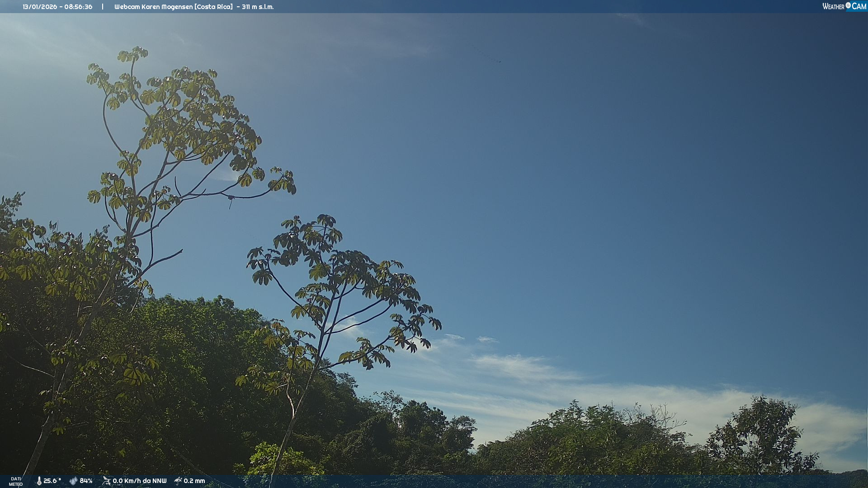Click the humidity water drops icon
Screen dimensions: 868x488
(x=73, y=481)
